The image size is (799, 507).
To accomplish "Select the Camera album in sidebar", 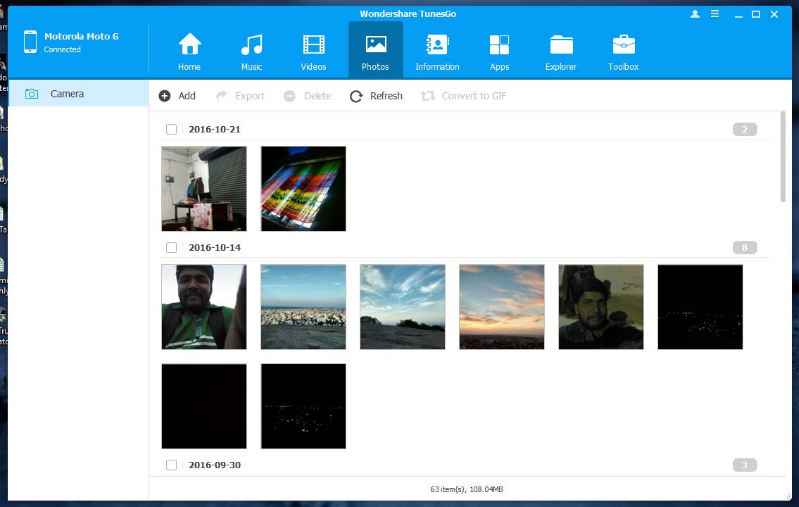I will 67,94.
